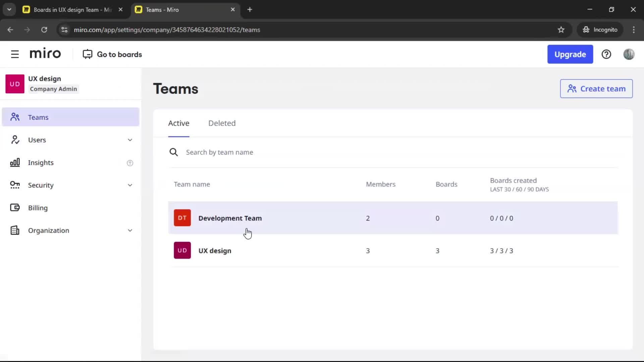Close the Boards in UX design Team tab
Screen dimensions: 644x362
tap(120, 10)
